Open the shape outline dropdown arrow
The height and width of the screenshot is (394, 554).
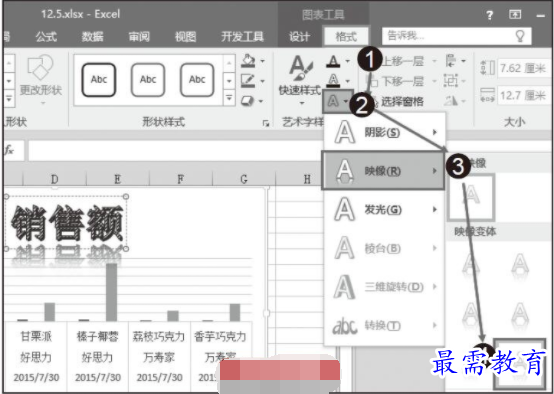[263, 81]
